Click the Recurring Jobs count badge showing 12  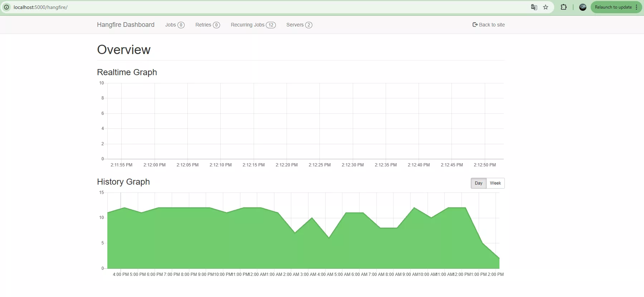pyautogui.click(x=271, y=25)
